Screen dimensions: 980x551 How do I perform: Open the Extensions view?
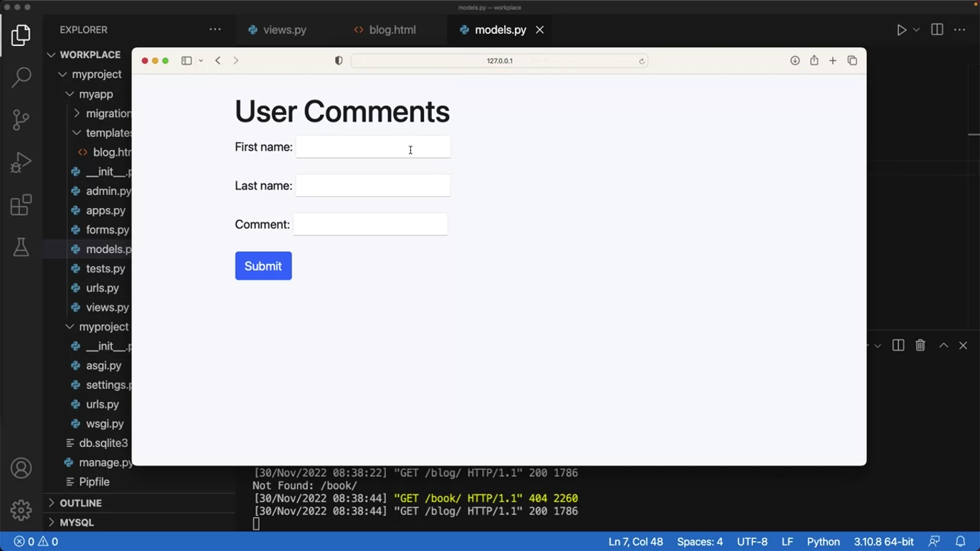pyautogui.click(x=21, y=205)
